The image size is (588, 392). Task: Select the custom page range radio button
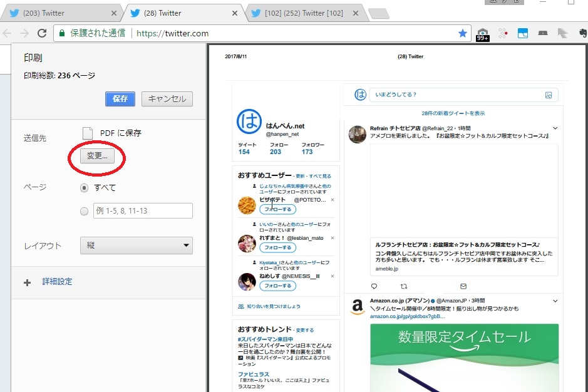point(85,211)
